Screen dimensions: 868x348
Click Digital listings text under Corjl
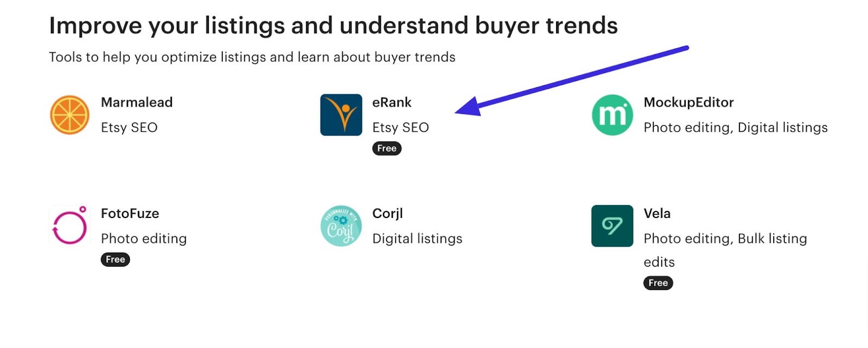[x=417, y=239]
